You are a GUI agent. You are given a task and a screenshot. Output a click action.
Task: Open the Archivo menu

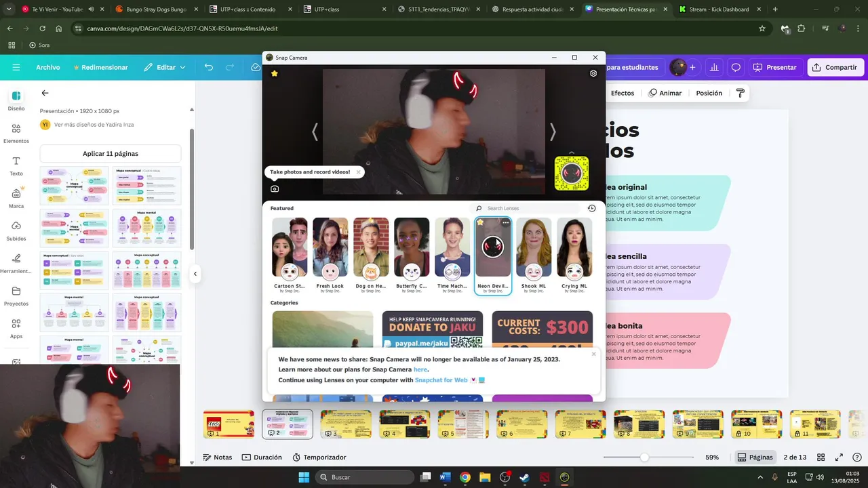point(48,67)
